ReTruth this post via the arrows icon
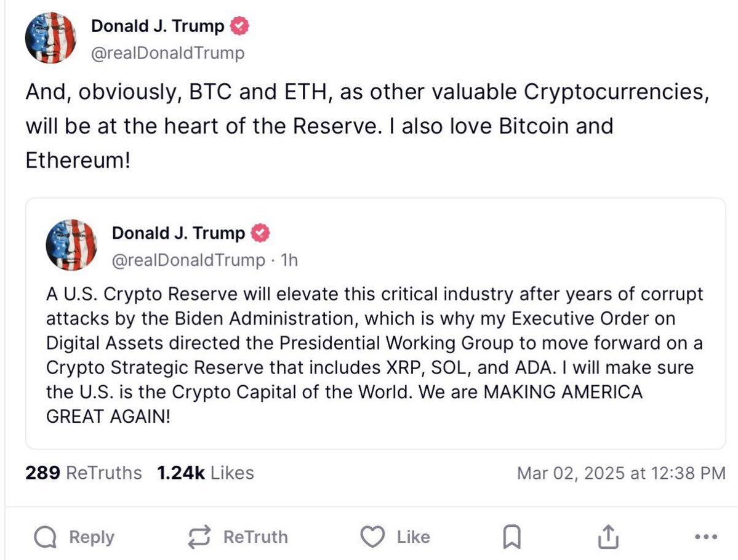This screenshot has height=560, width=738. [199, 537]
